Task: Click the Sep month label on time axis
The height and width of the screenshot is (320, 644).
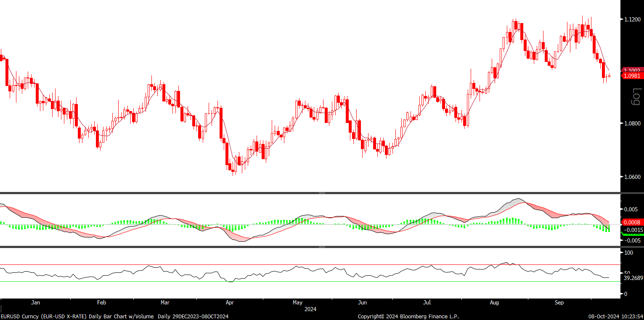Action: click(559, 302)
